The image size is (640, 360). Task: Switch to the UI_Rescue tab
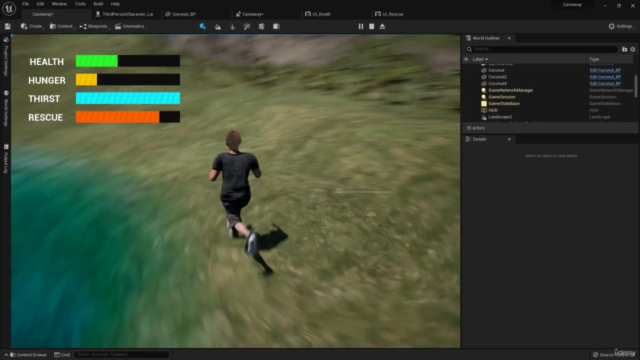(389, 14)
